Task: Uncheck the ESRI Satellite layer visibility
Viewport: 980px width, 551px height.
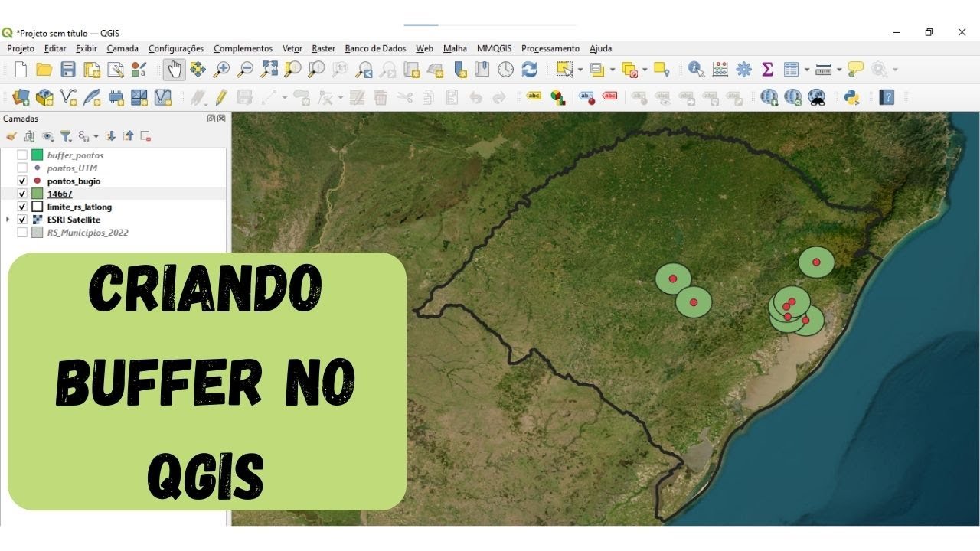Action: tap(22, 220)
